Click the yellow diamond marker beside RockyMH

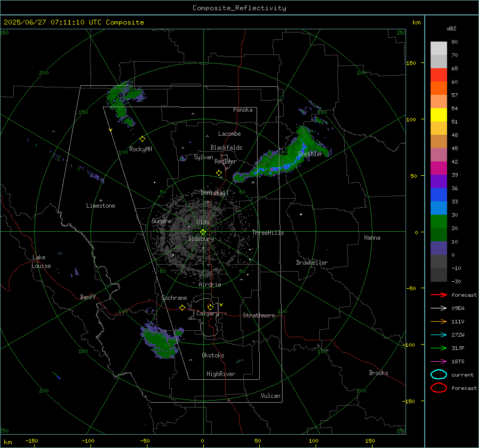pos(142,139)
